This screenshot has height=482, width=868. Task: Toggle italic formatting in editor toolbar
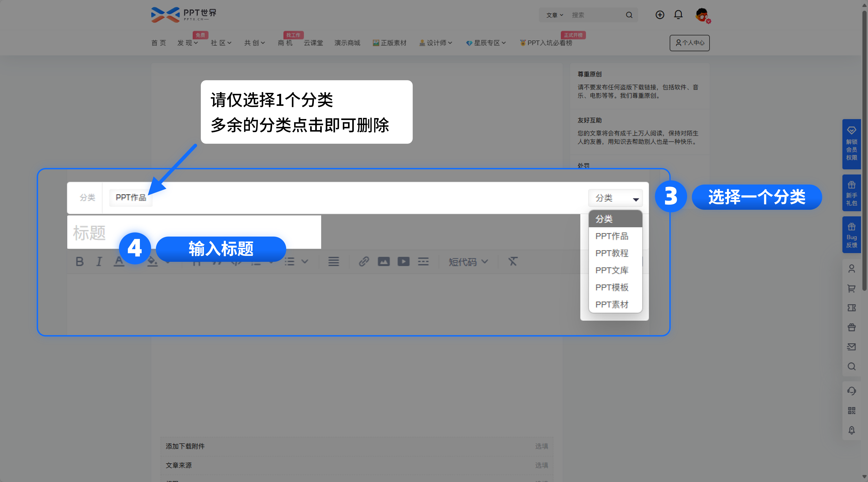[99, 261]
